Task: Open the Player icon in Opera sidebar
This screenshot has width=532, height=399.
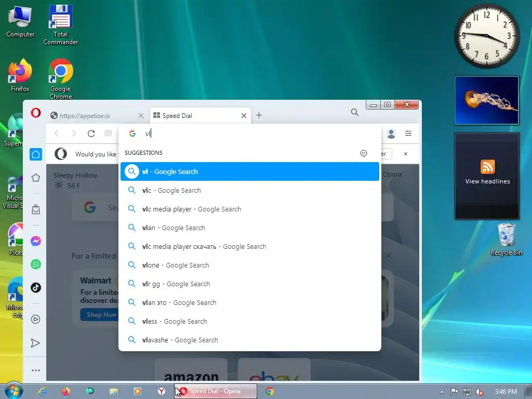Action: point(36,320)
